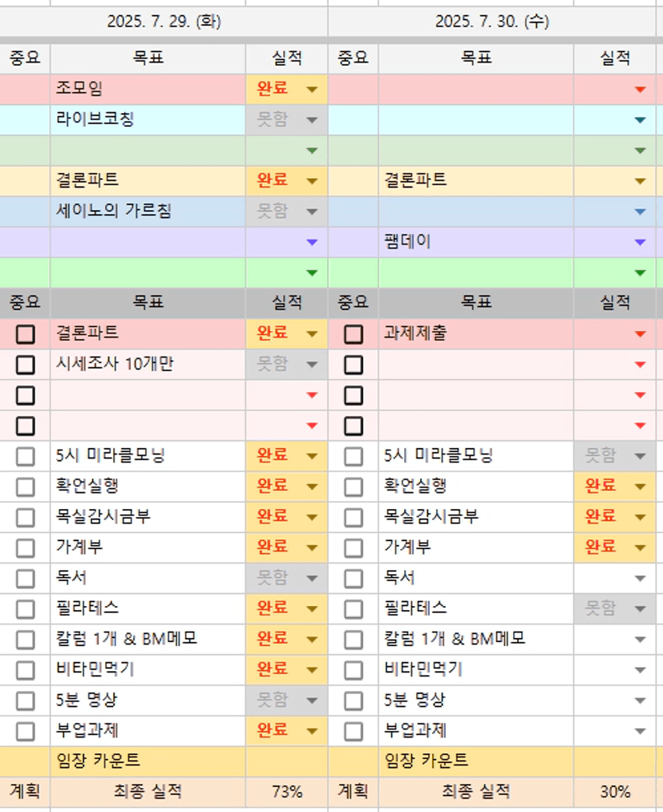Viewport: 663px width, 812px height.
Task: Open July 30 부업과제 status dropdown
Action: click(x=640, y=731)
